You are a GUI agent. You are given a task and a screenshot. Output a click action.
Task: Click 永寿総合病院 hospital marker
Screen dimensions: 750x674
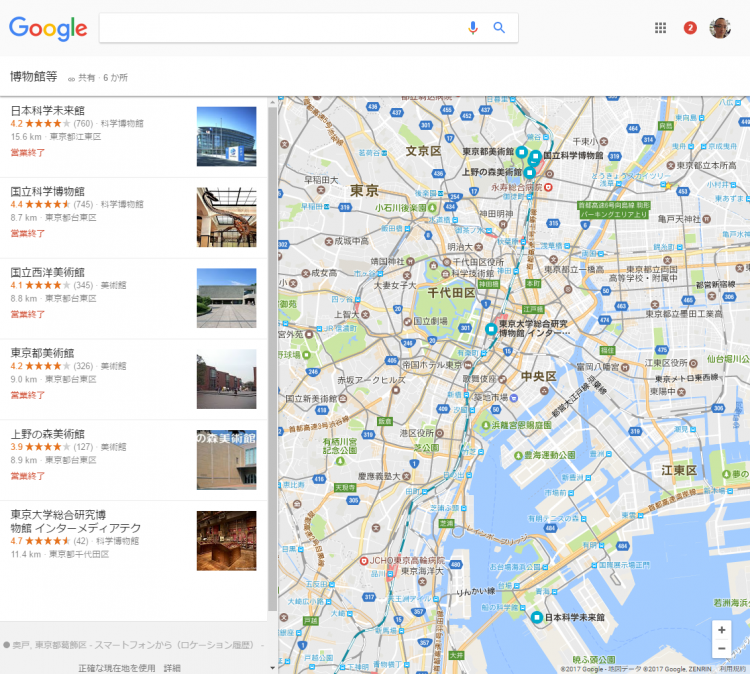click(x=548, y=187)
